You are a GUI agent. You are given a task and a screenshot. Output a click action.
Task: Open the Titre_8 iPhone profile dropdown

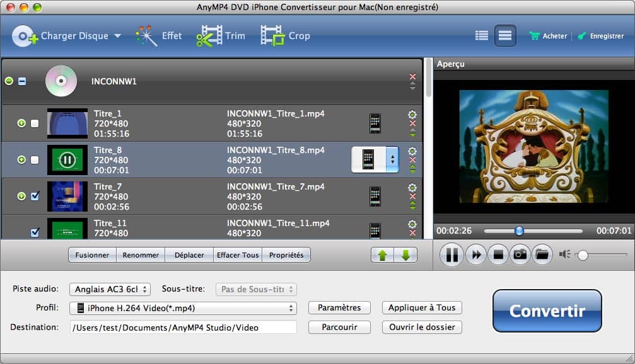click(375, 159)
